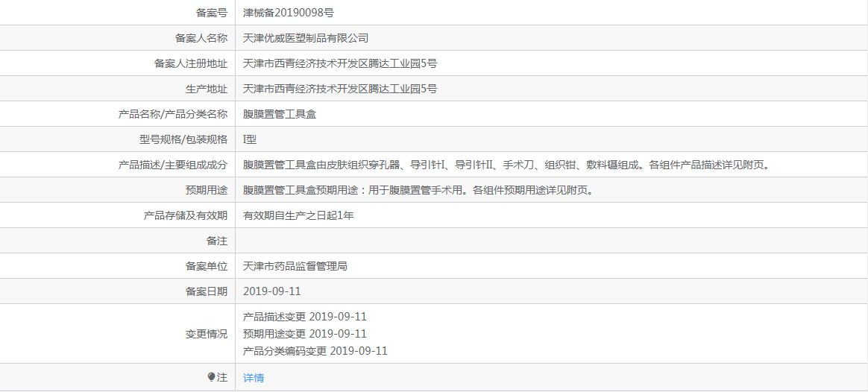This screenshot has width=868, height=392.
Task: Click the 备案号 label
Action: (212, 12)
